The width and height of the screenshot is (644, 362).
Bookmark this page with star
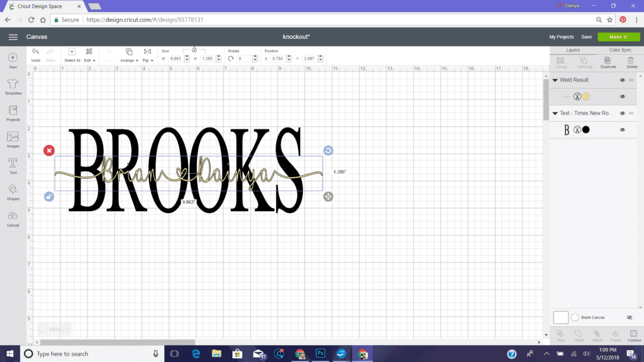(x=609, y=19)
